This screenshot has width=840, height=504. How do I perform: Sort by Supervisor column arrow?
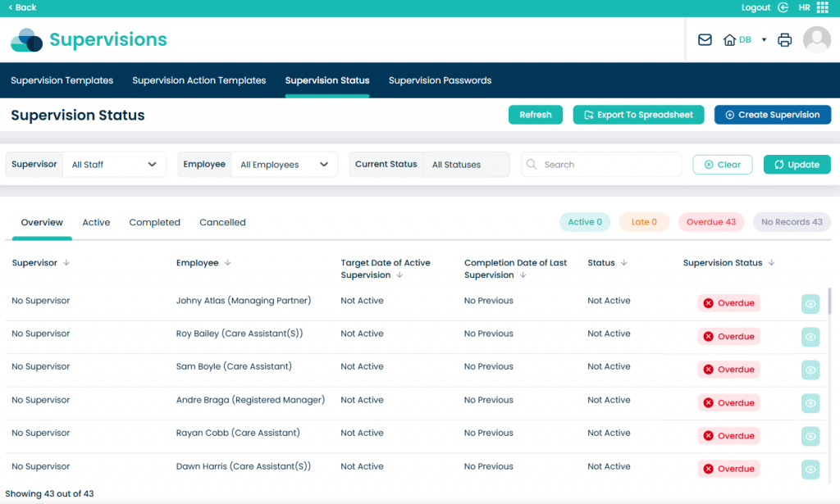66,263
